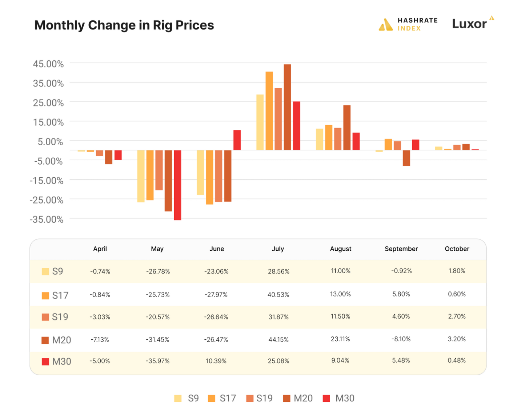Click the Monthly Change in Rig Prices title
The width and height of the screenshot is (509, 420).
tap(124, 25)
